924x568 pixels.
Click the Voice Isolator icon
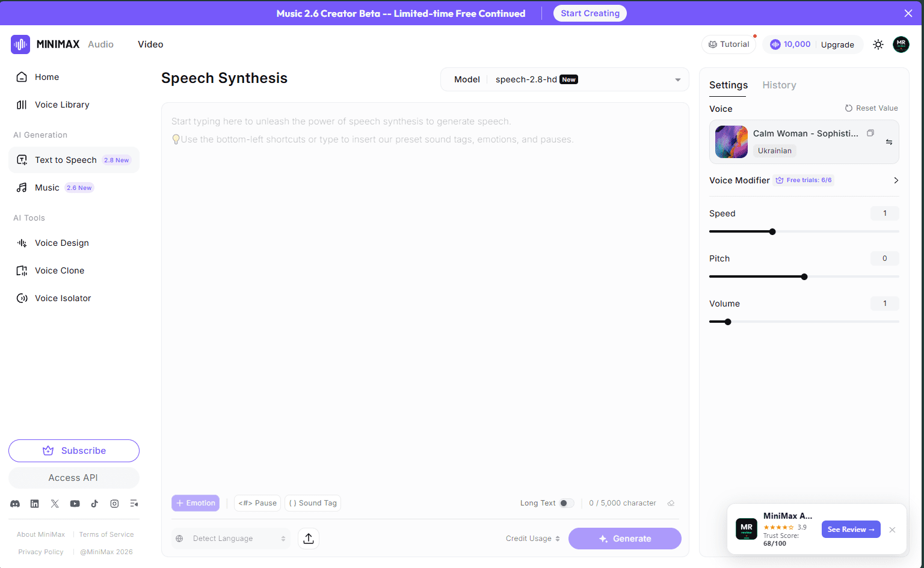tap(22, 298)
